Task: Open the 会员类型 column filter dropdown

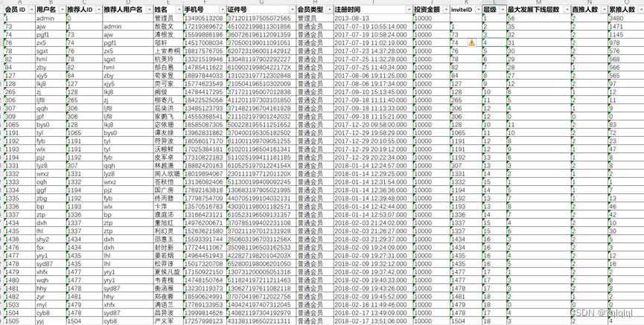Action: (329, 10)
